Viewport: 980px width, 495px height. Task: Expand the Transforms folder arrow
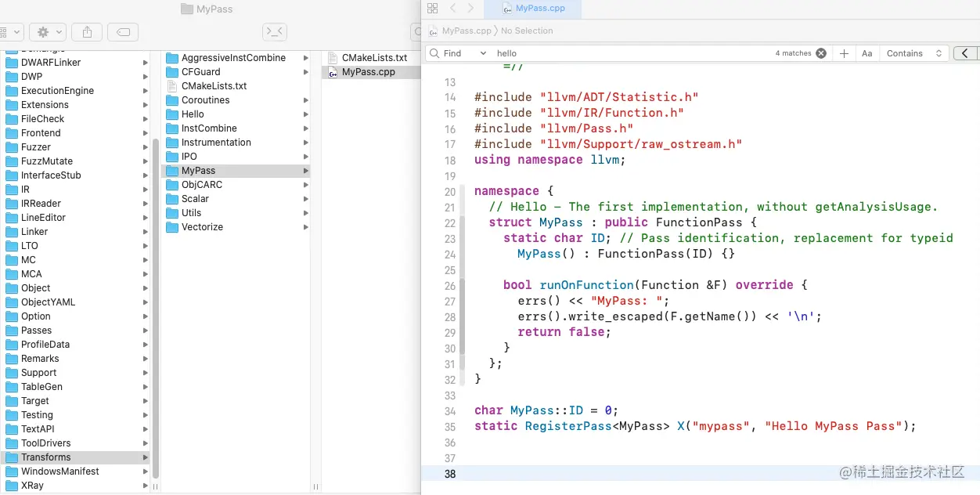[x=146, y=457]
